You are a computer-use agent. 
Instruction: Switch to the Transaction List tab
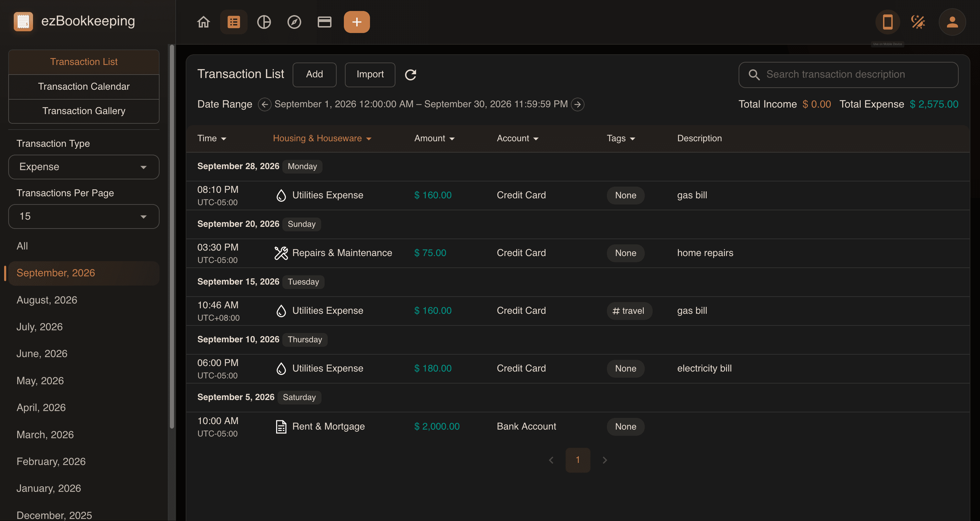(84, 62)
